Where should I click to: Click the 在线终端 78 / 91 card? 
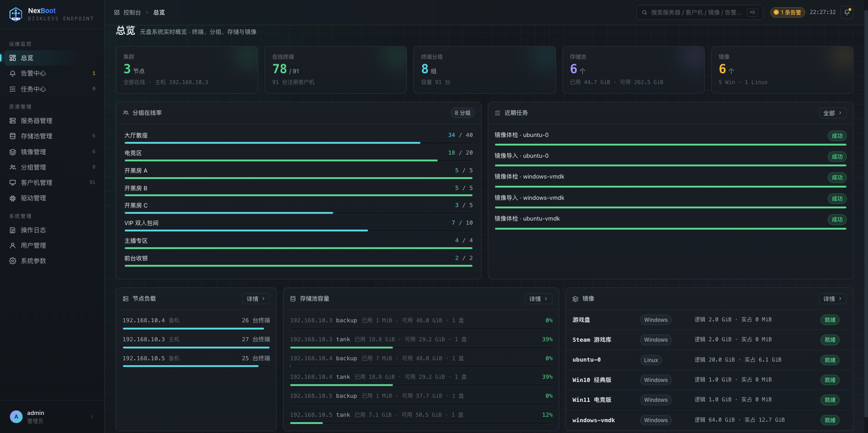point(335,70)
